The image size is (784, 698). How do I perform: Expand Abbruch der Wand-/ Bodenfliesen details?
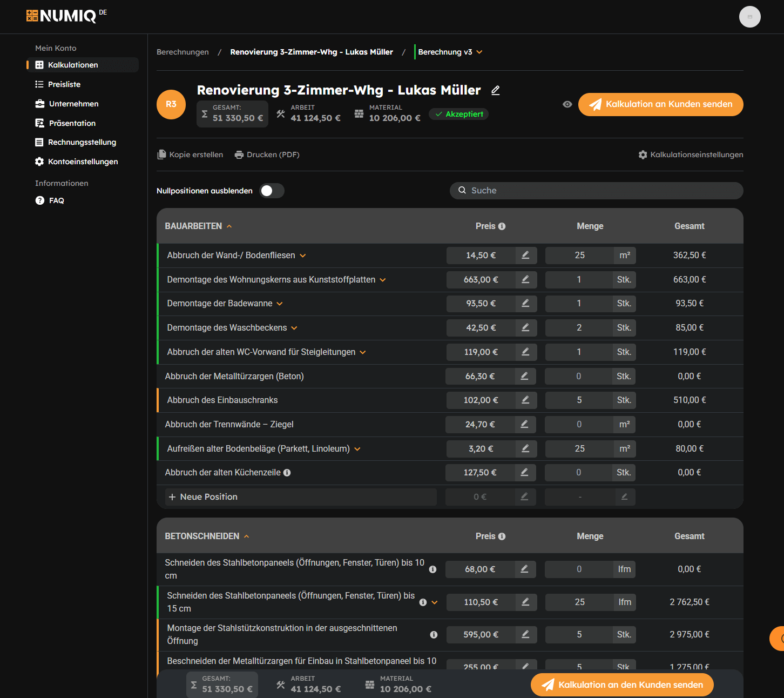(x=303, y=256)
